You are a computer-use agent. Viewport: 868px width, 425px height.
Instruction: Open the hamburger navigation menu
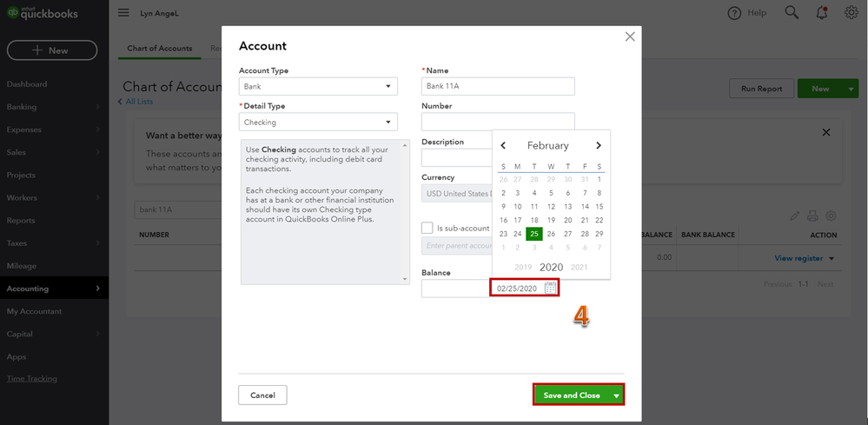point(123,13)
